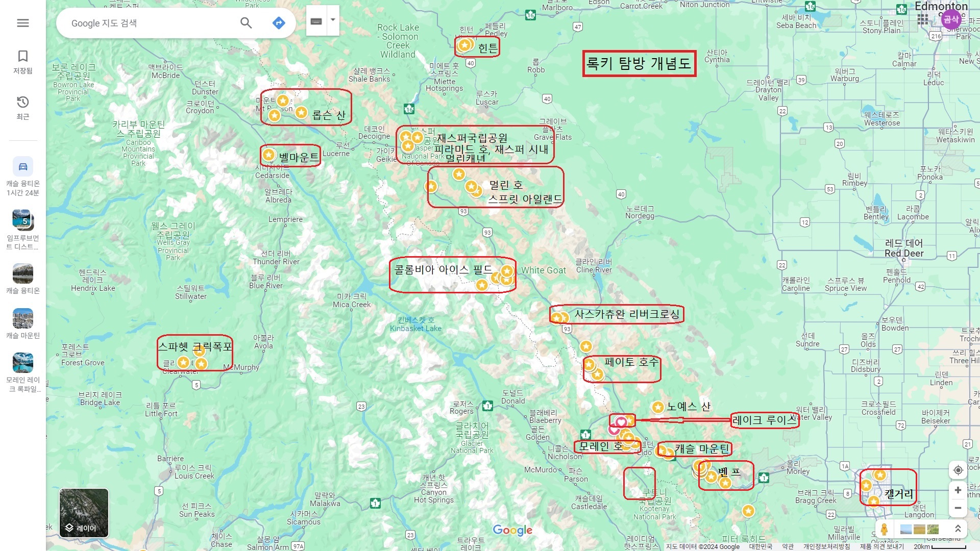
Task: Select the Wetaskiwin town label
Action: (x=955, y=136)
